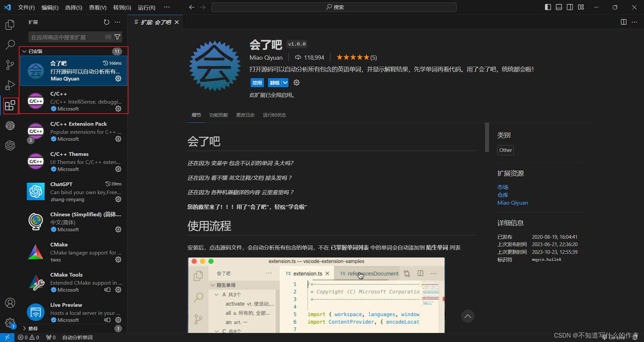Open the Search view in activity bar
Screen dimensions: 644x342
[x=10, y=45]
